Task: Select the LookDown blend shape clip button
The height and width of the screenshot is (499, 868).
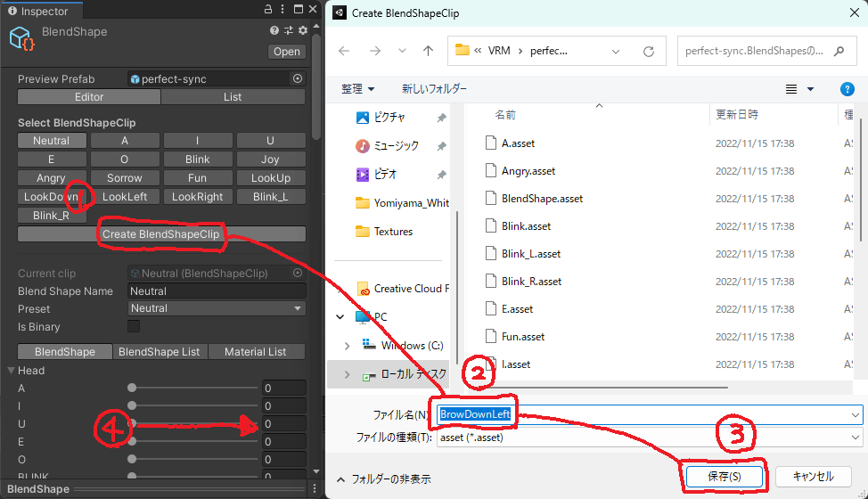Action: tap(51, 197)
